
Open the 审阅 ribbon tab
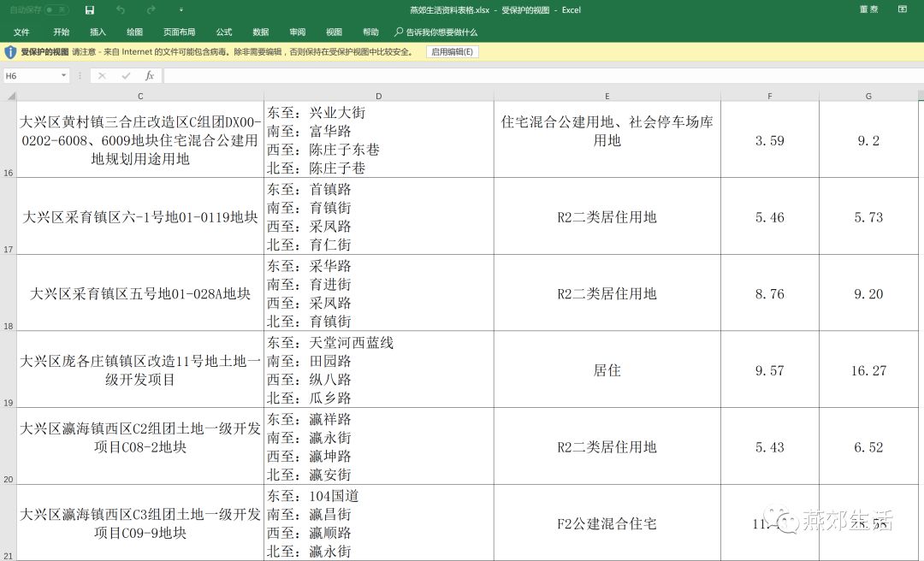tap(297, 32)
